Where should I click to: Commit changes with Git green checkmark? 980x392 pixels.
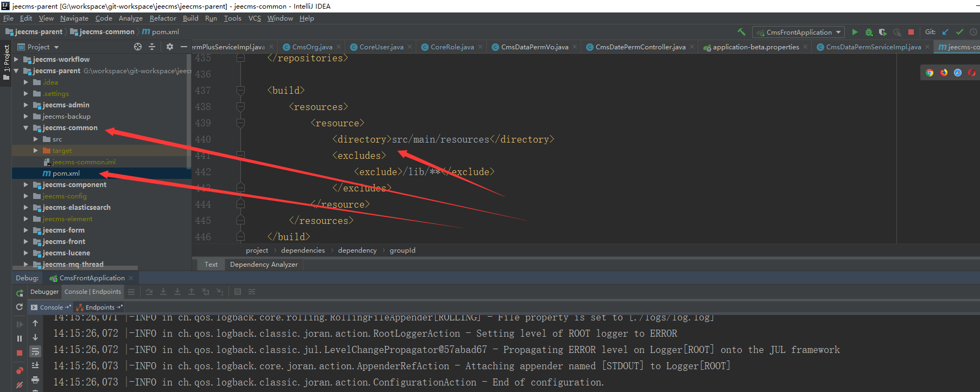click(x=959, y=32)
